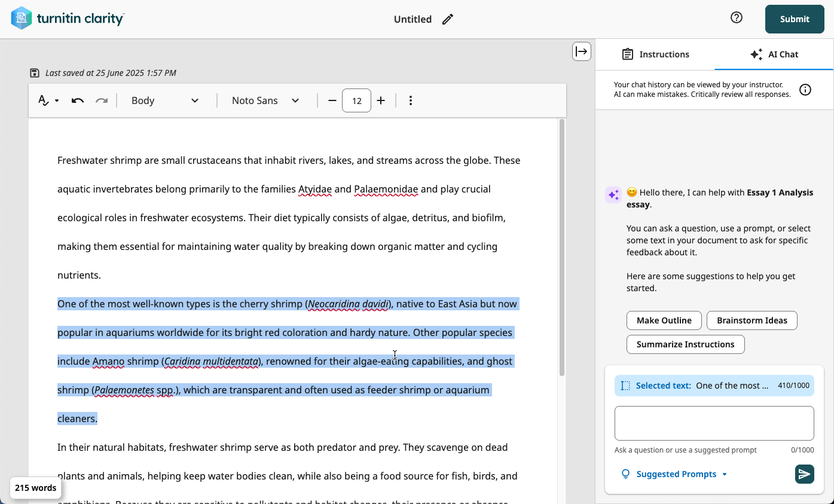Click the undo arrow in toolbar
Image resolution: width=834 pixels, height=504 pixels.
click(x=77, y=100)
